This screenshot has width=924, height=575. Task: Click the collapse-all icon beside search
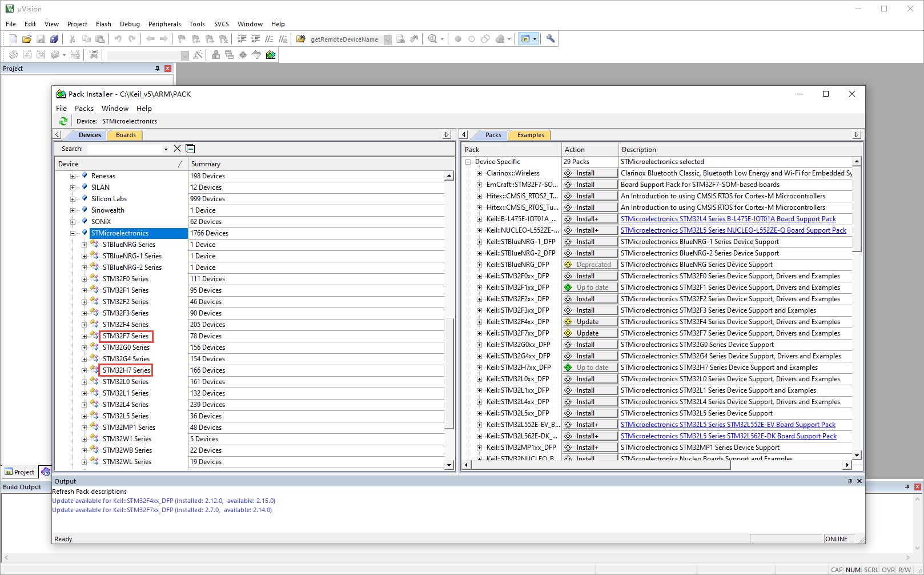(x=191, y=149)
